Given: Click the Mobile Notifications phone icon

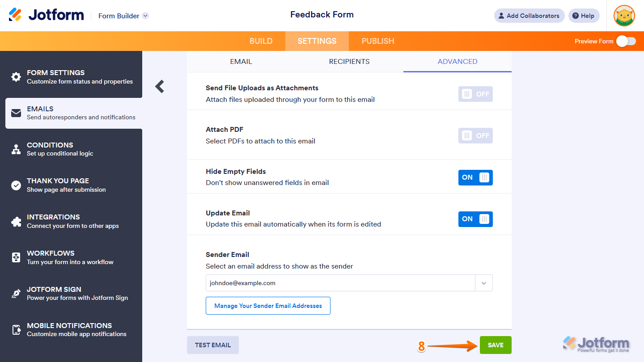Looking at the screenshot, I should (x=16, y=330).
